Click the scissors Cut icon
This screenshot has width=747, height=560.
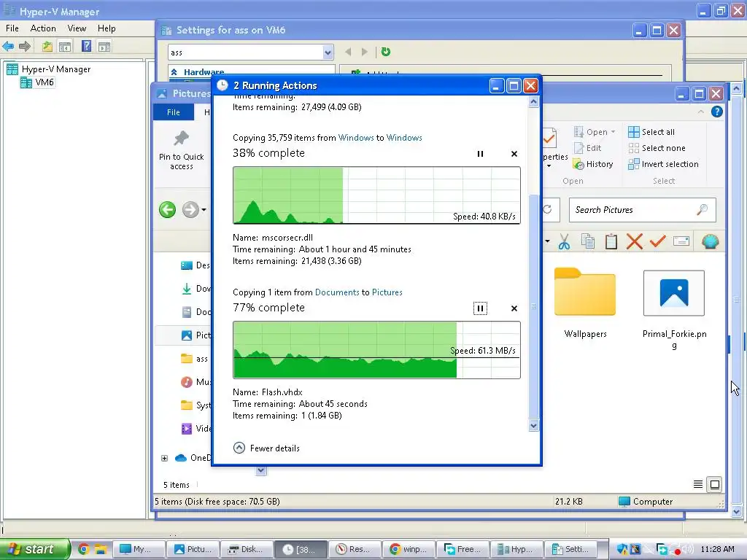tap(564, 241)
